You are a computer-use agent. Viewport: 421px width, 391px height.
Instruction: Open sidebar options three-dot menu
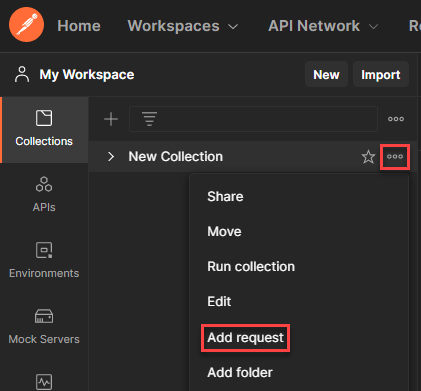[396, 119]
